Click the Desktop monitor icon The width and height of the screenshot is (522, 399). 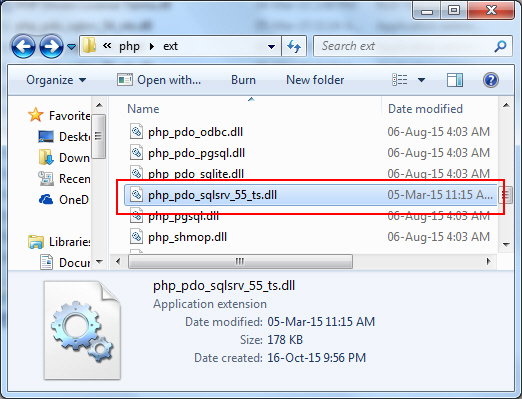[46, 136]
